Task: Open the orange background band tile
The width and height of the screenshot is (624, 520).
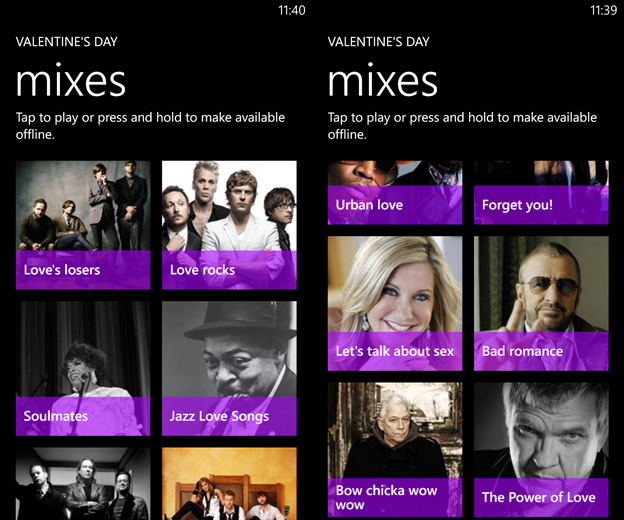Action: (229, 484)
